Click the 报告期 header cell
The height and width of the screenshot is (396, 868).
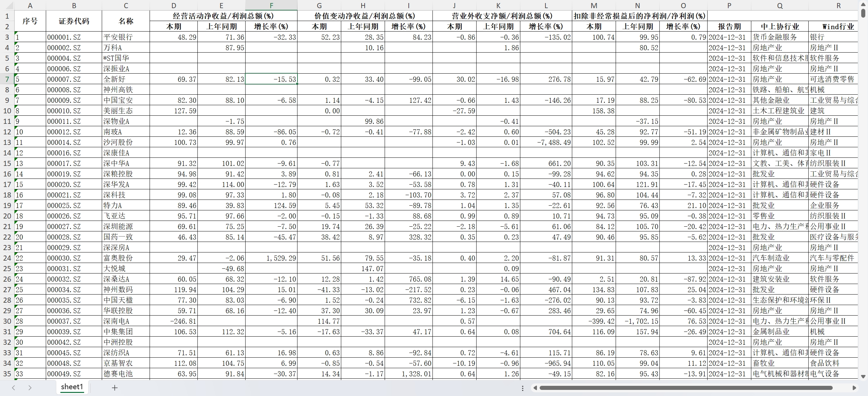[729, 26]
